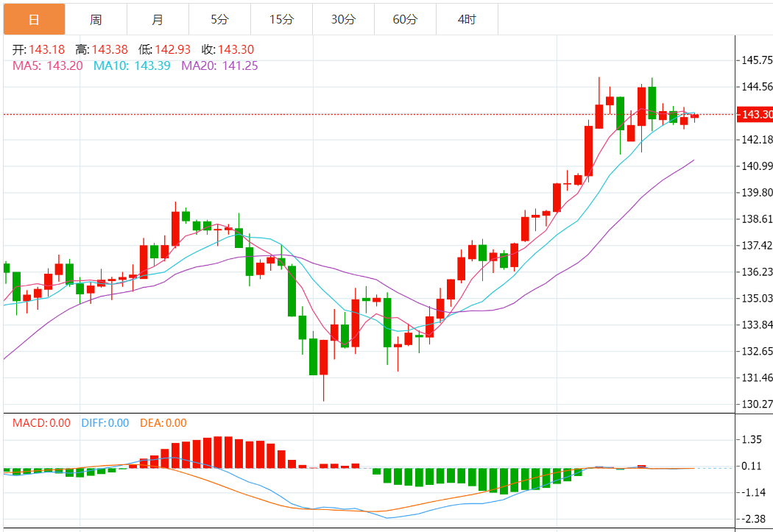Click the latest small red candlestick
The width and height of the screenshot is (773, 532).
[x=695, y=116]
